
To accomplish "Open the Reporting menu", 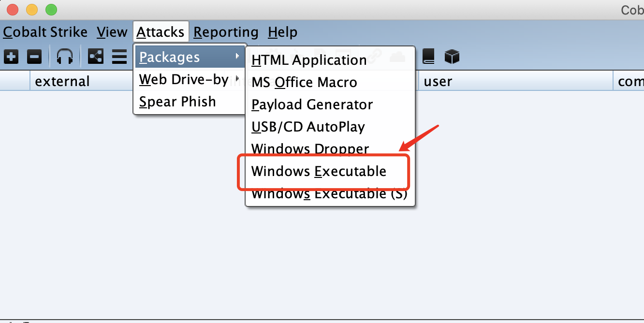I will click(x=226, y=32).
